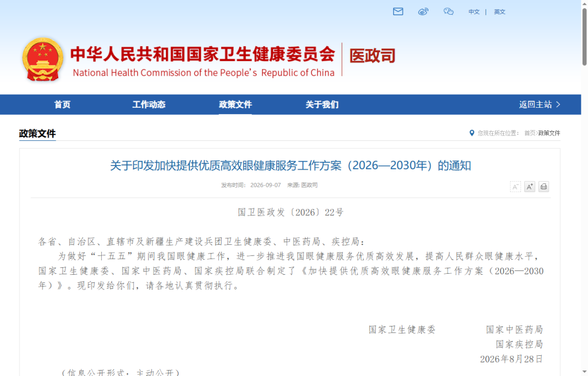The width and height of the screenshot is (588, 376).
Task: Click the scrollbar down arrow
Action: point(584,372)
